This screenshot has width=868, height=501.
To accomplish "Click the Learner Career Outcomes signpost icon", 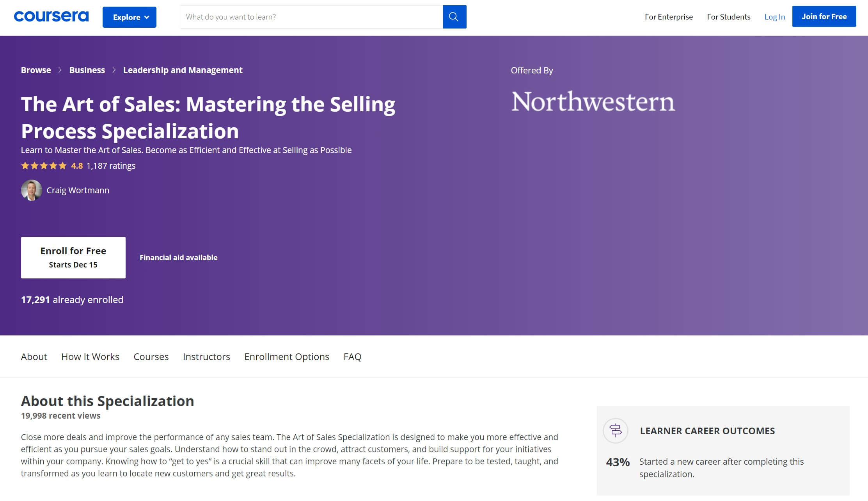I will [616, 431].
